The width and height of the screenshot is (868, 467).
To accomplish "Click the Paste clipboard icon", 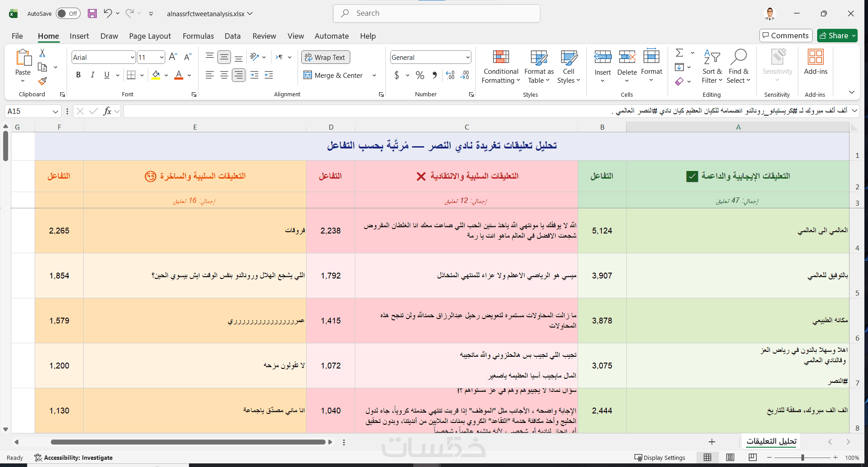I will click(x=23, y=58).
